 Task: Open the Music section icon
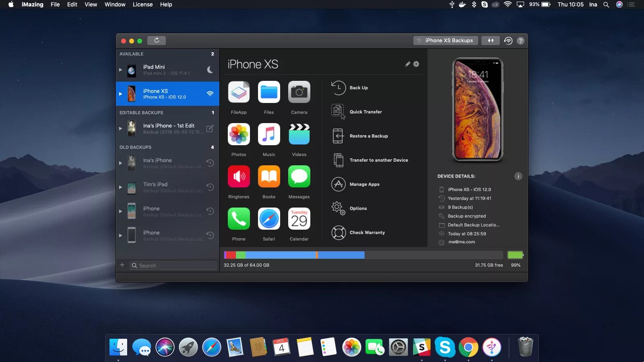[269, 134]
